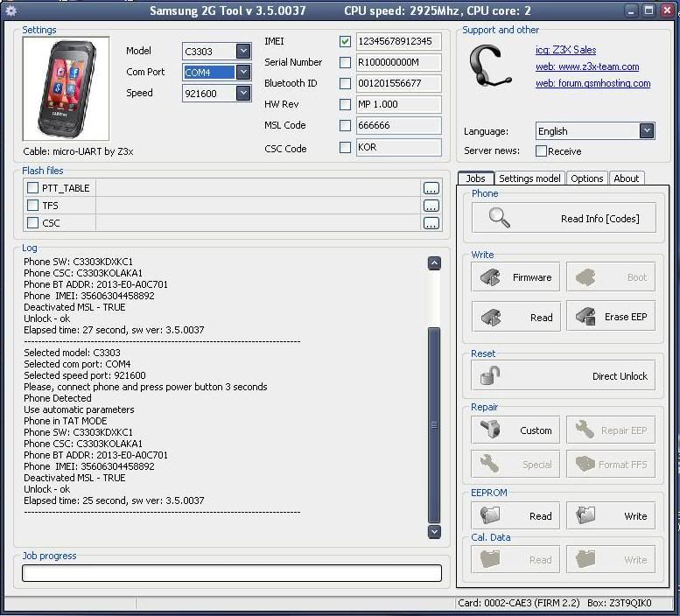Click status bar 'Card: 0002-CAE3 (FIRM 2.2)'
Viewport: 680px width, 616px height.
[x=519, y=603]
